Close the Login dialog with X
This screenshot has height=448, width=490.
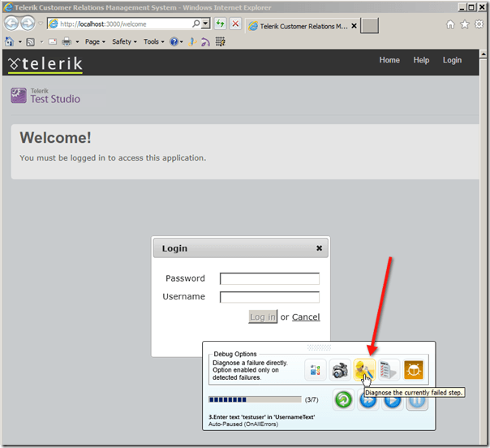pos(319,248)
